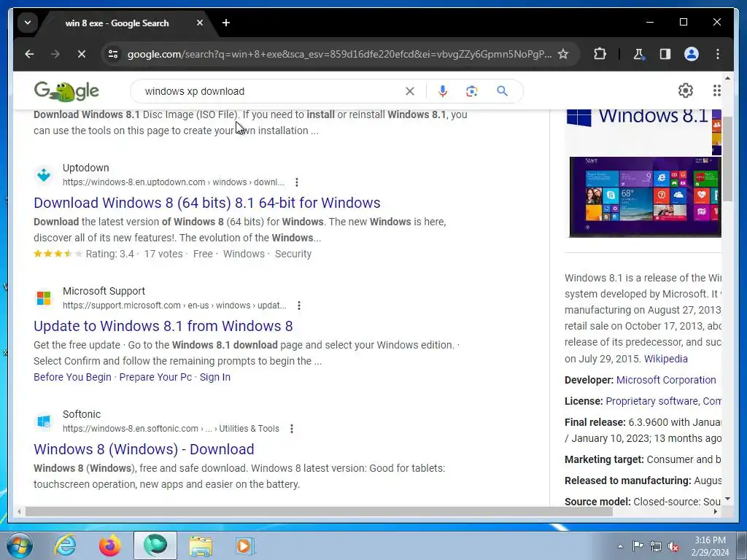Open the Action Center flag icon
The image size is (747, 560).
[x=638, y=546]
